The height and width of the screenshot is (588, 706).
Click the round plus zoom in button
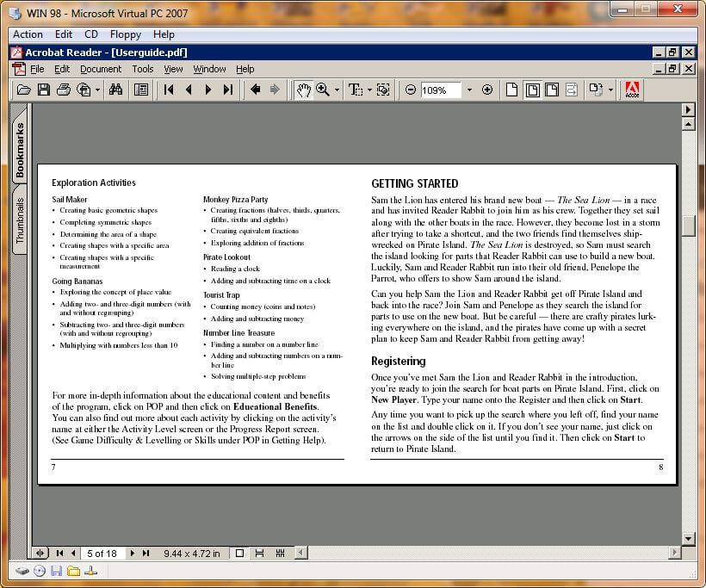pos(487,90)
